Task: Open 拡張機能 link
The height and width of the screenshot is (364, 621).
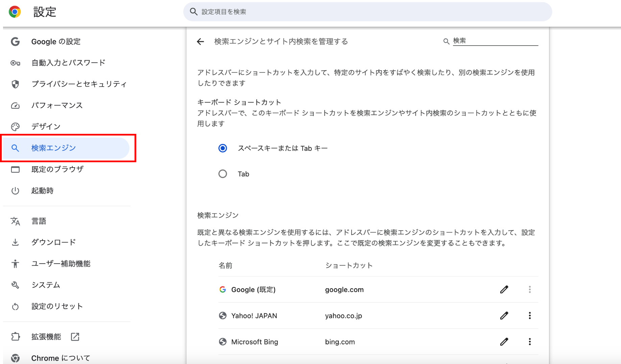Action: pos(46,337)
